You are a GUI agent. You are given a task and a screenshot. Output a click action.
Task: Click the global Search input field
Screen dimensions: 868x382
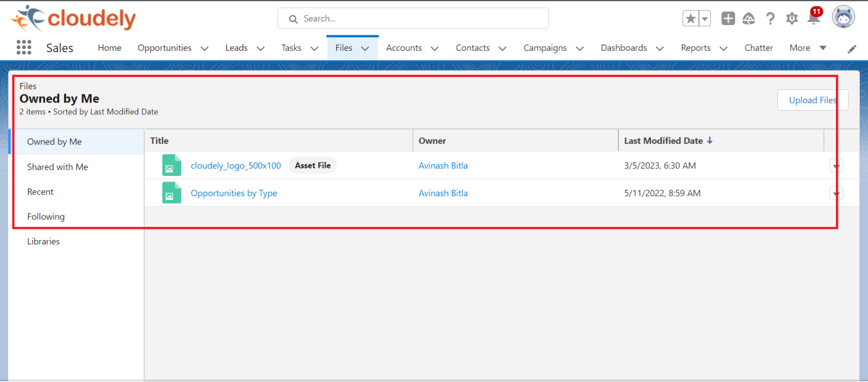pos(413,19)
